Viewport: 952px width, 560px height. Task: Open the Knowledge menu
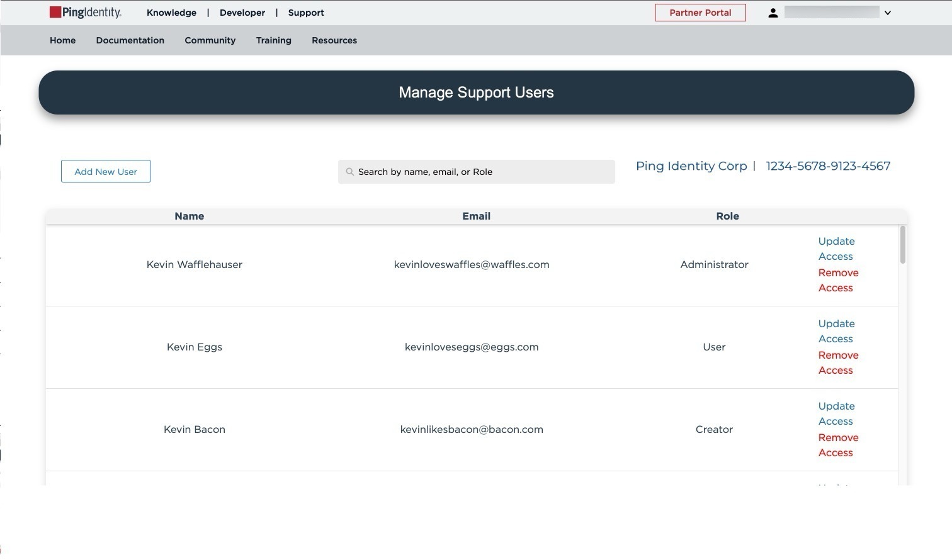point(171,13)
